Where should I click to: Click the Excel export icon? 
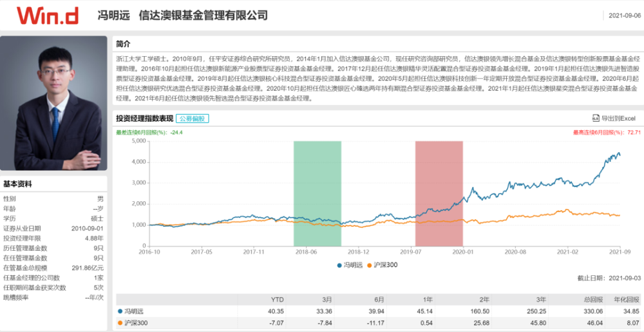(x=596, y=119)
